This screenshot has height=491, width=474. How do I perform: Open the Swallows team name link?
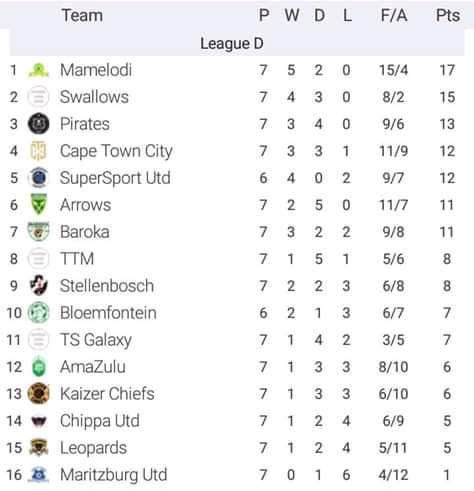[94, 97]
